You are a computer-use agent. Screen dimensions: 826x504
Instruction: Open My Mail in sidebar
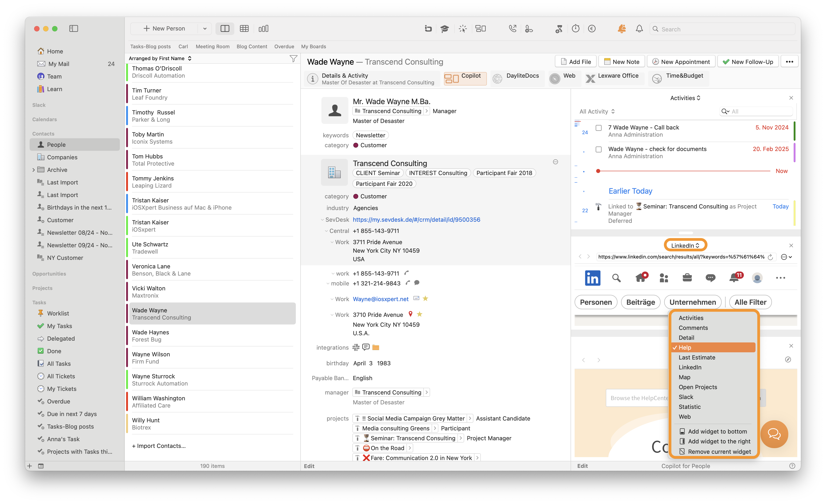[75, 64]
